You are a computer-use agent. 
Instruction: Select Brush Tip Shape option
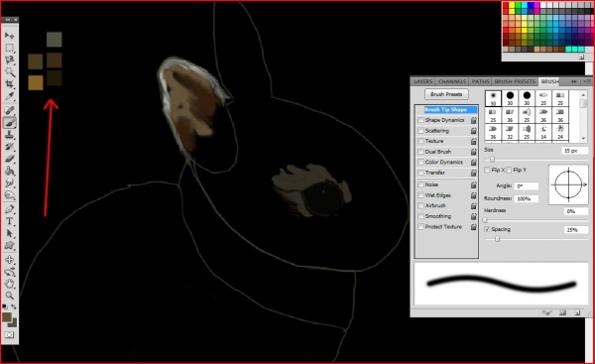point(445,110)
